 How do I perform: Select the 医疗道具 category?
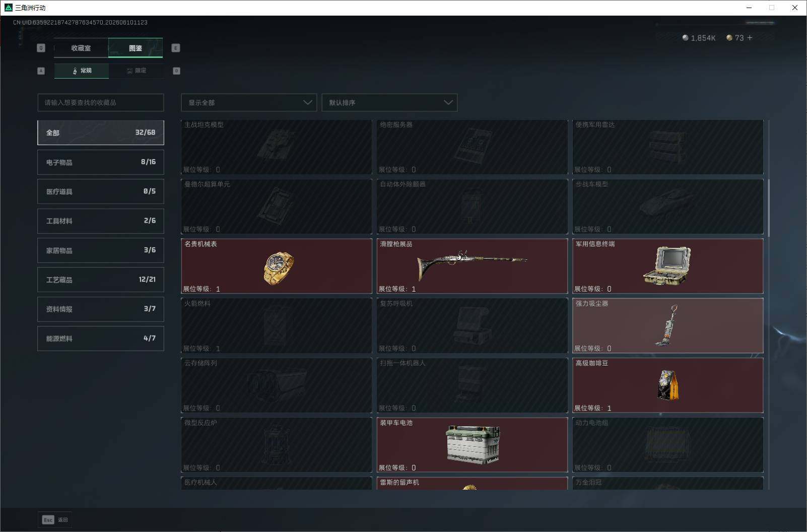[101, 191]
